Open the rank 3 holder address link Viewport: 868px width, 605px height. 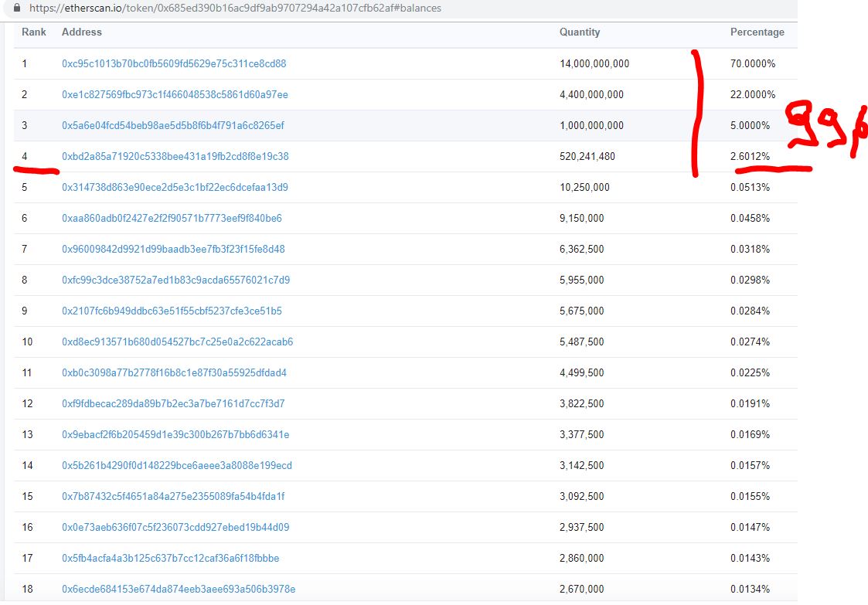click(172, 125)
